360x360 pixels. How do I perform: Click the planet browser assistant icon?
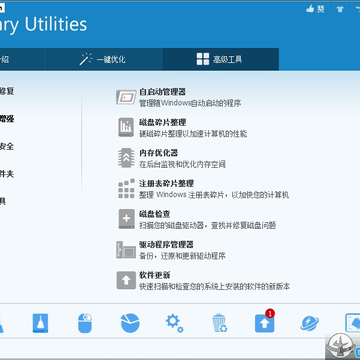(x=309, y=323)
